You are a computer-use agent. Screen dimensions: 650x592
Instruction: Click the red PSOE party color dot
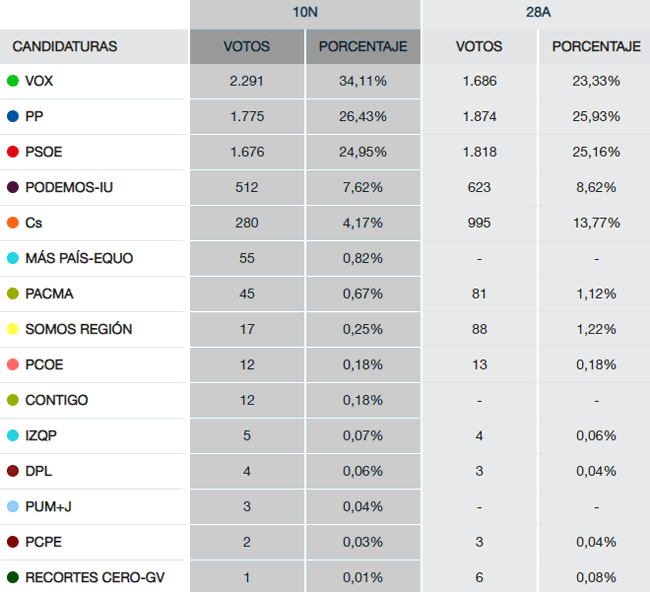click(x=13, y=152)
